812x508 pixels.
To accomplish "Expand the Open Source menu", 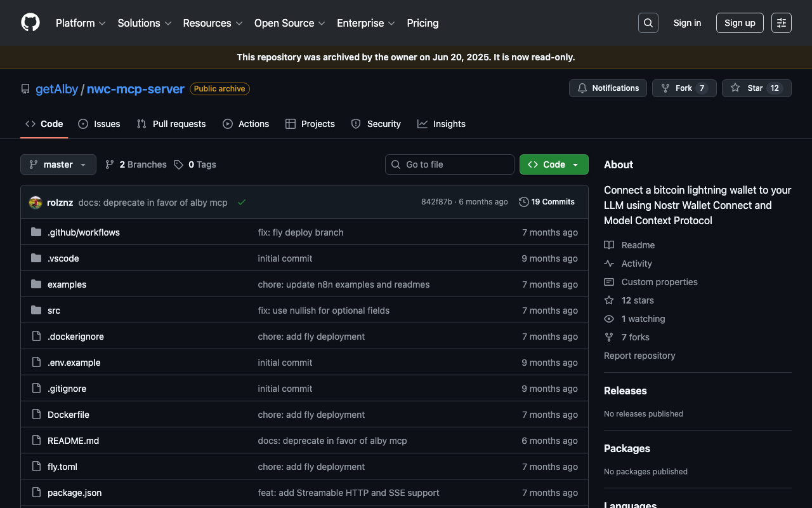I will [289, 23].
